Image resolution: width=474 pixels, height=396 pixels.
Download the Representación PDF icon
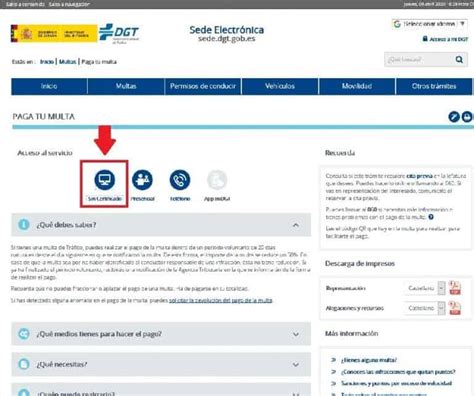(x=455, y=288)
